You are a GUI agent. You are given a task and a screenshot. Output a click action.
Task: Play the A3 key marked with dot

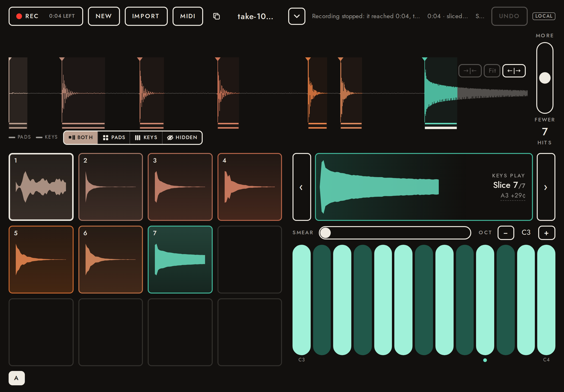pyautogui.click(x=485, y=300)
